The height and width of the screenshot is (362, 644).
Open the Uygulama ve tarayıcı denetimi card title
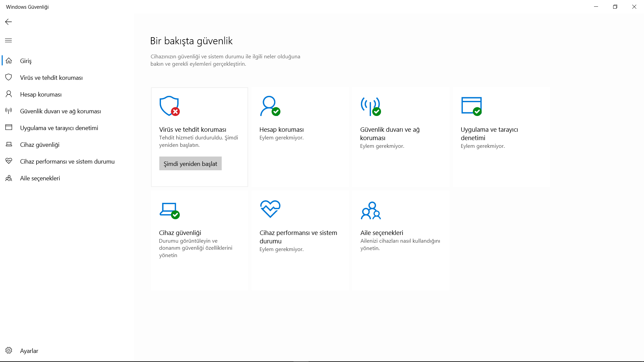point(489,133)
